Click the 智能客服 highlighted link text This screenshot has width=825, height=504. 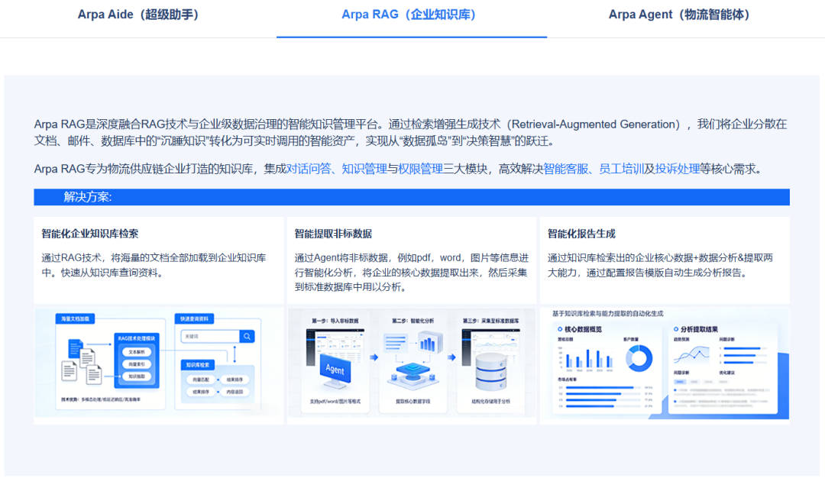pyautogui.click(x=565, y=169)
